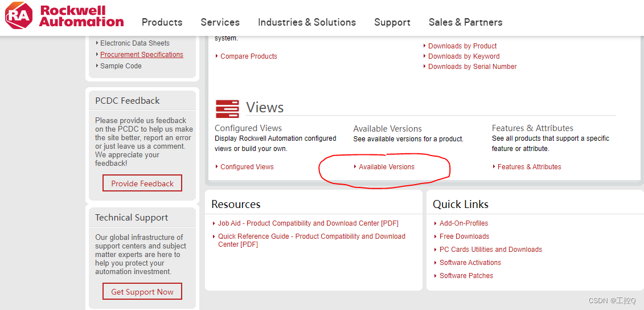The height and width of the screenshot is (310, 644).
Task: Click the Get Support Now button
Action: pos(142,292)
